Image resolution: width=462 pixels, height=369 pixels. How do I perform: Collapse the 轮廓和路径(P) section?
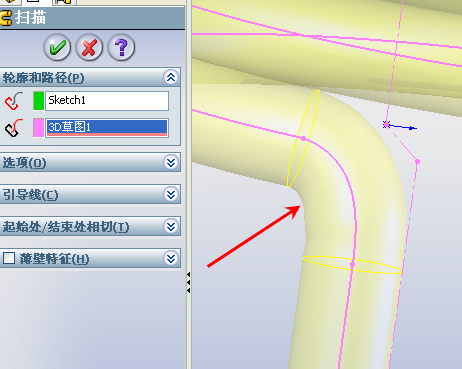pyautogui.click(x=171, y=77)
